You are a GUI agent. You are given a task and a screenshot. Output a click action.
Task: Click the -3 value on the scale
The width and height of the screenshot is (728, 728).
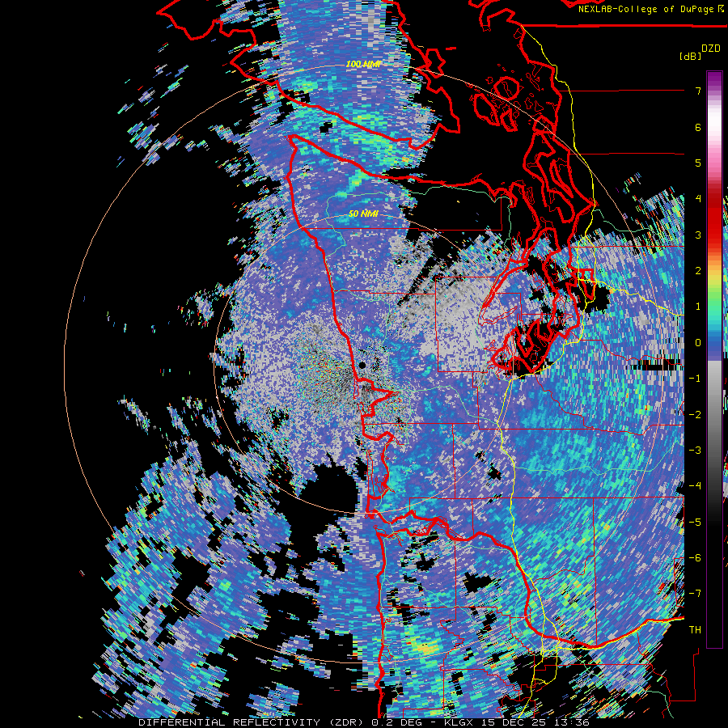(695, 451)
